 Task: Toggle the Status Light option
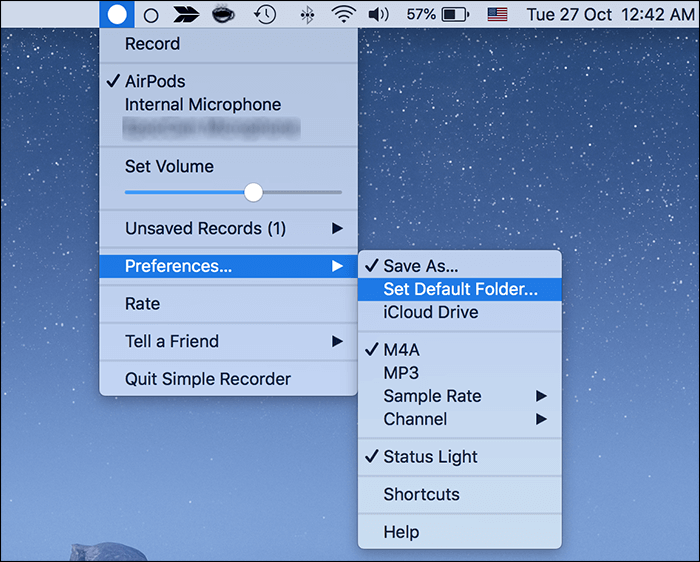pyautogui.click(x=430, y=457)
